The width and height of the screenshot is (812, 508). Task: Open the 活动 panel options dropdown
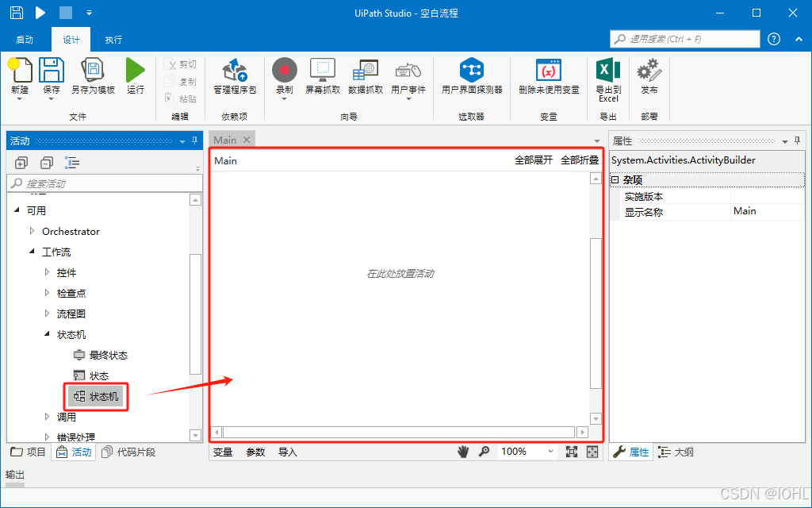pos(182,141)
